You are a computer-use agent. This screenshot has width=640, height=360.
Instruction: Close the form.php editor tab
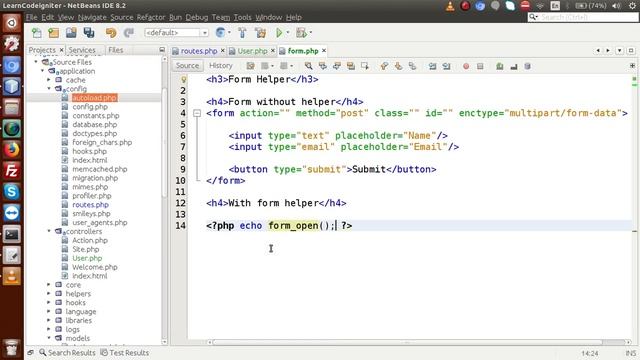tap(324, 51)
